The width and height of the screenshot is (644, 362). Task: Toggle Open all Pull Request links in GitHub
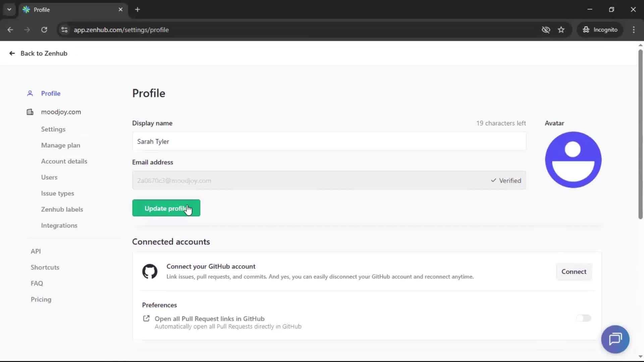584,318
